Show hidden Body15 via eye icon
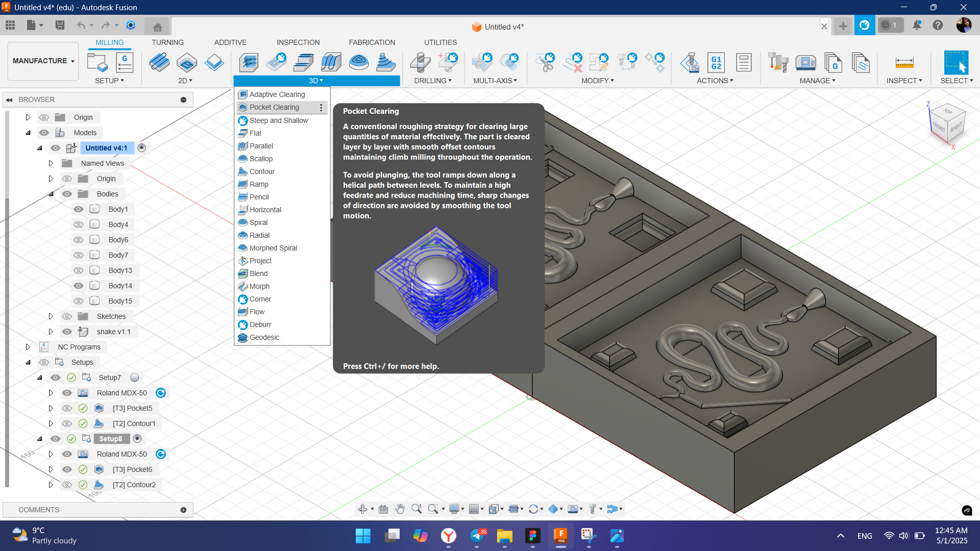 pyautogui.click(x=78, y=301)
